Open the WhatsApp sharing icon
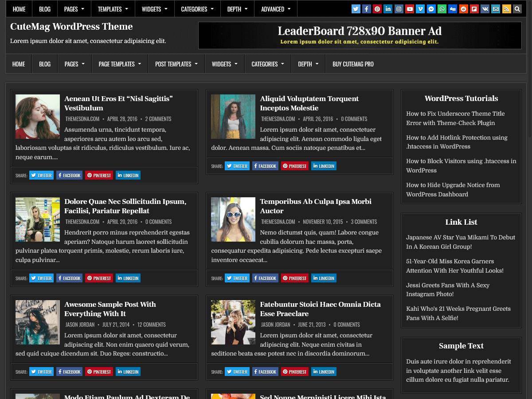532x399 pixels. click(442, 8)
